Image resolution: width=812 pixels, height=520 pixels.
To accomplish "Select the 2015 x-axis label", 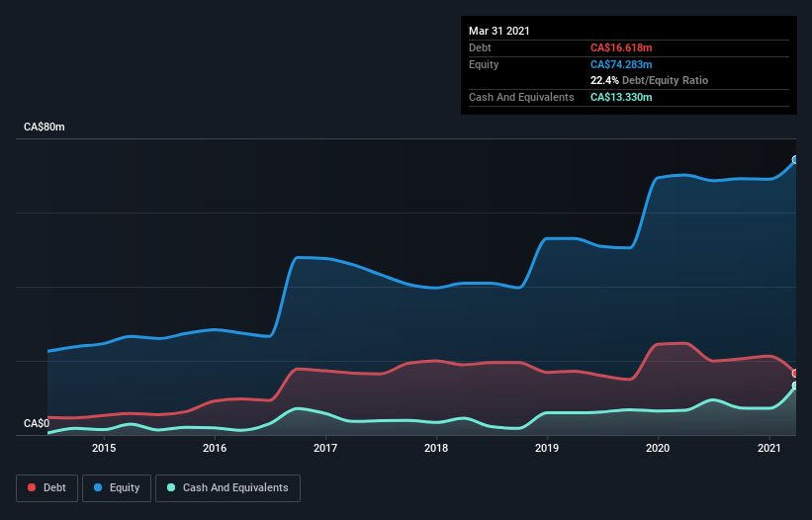I will [104, 448].
